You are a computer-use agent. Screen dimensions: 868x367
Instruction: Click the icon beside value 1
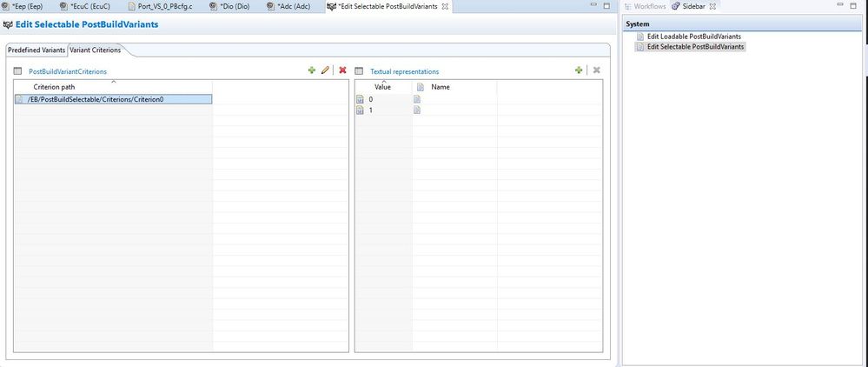360,110
